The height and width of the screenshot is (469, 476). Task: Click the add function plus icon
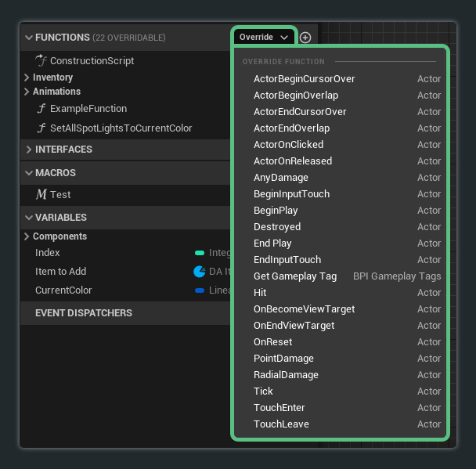tap(305, 38)
